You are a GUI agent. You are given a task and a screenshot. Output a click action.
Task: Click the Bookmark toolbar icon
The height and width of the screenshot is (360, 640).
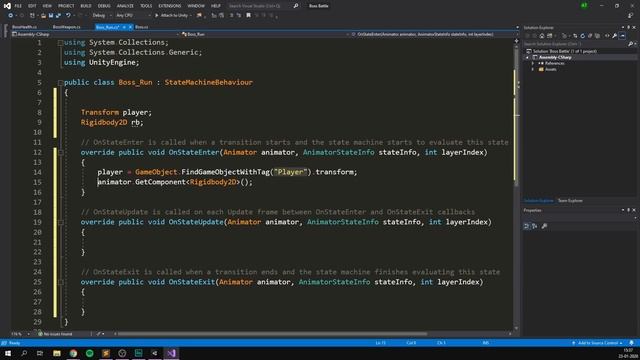pos(248,16)
